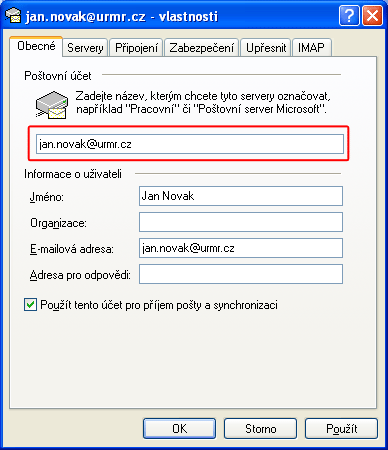Click the Adresa pro odpovědi field
388x450 pixels.
click(x=241, y=274)
